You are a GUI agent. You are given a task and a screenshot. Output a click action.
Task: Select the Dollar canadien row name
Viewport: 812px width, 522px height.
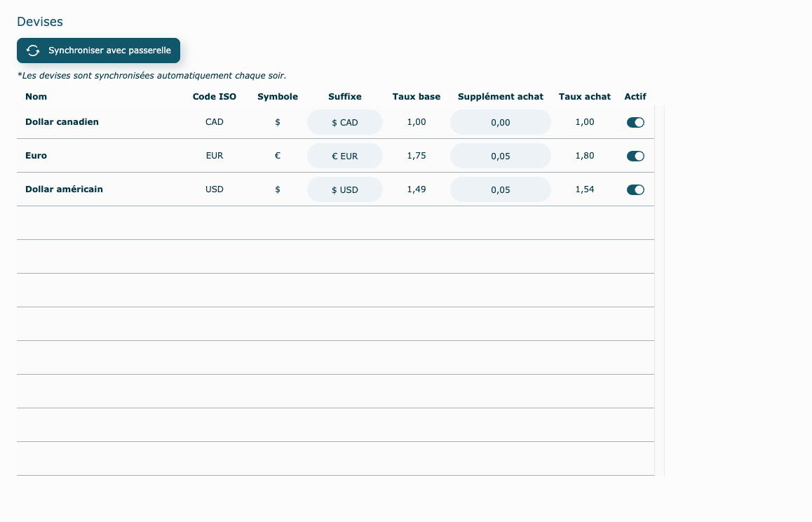pyautogui.click(x=62, y=122)
